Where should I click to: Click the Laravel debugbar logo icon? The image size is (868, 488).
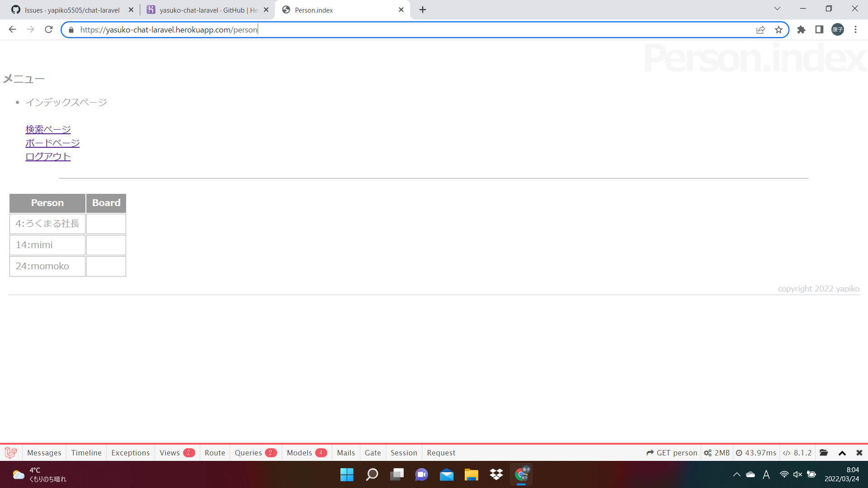[11, 452]
